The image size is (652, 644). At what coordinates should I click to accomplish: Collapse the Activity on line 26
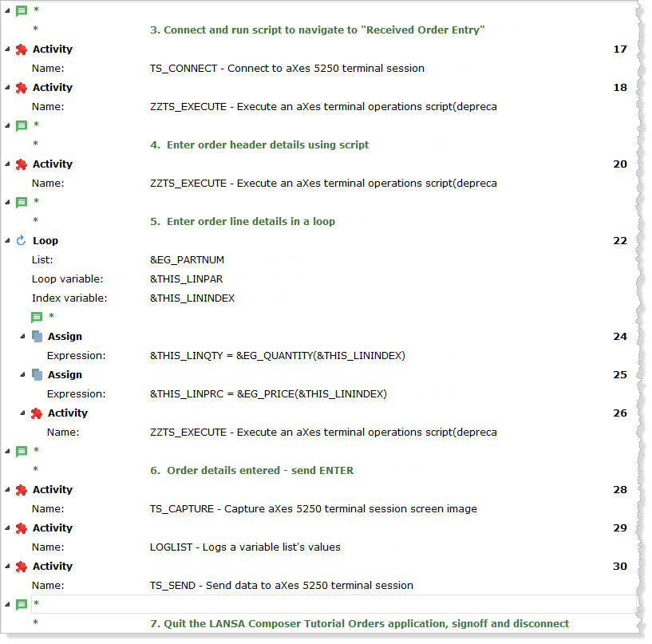pos(23,413)
